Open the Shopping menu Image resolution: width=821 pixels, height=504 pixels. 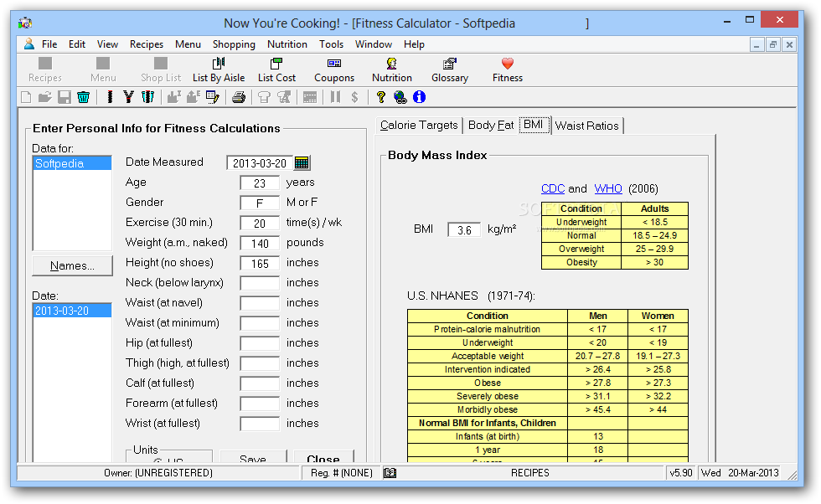point(234,44)
